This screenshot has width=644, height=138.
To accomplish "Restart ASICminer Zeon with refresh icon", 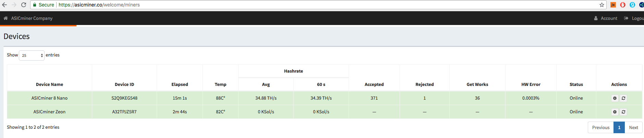I will point(623,112).
